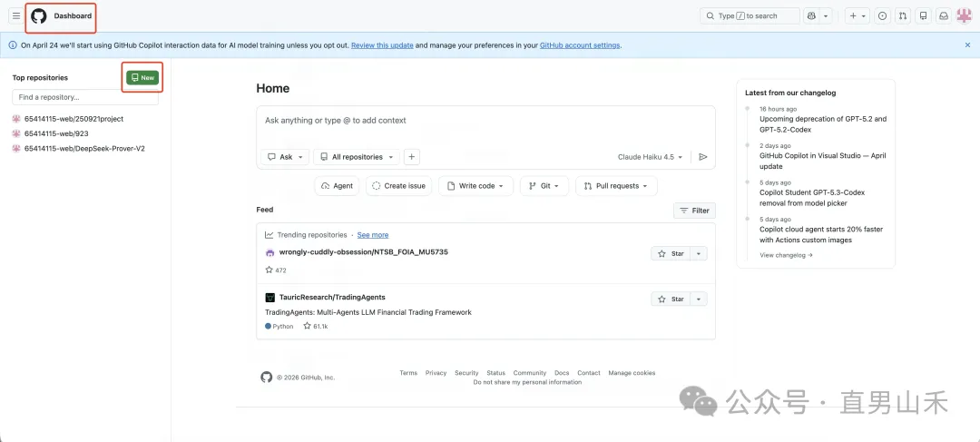Open the Contact footer link
The image size is (980, 442).
pyautogui.click(x=589, y=373)
